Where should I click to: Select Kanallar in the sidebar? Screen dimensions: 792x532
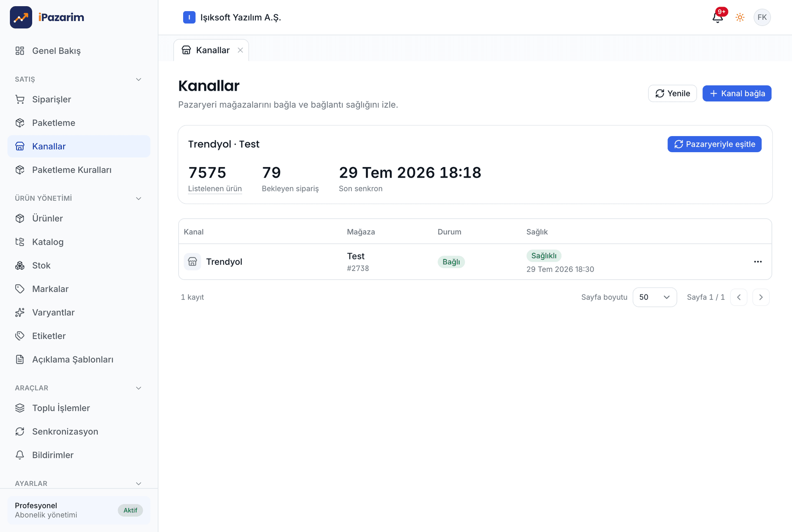click(x=79, y=146)
